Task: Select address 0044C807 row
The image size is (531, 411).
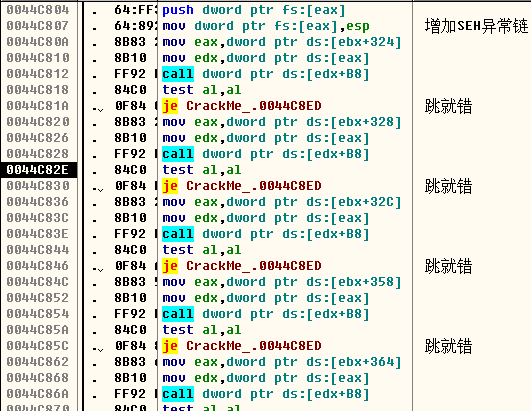Action: [38, 26]
